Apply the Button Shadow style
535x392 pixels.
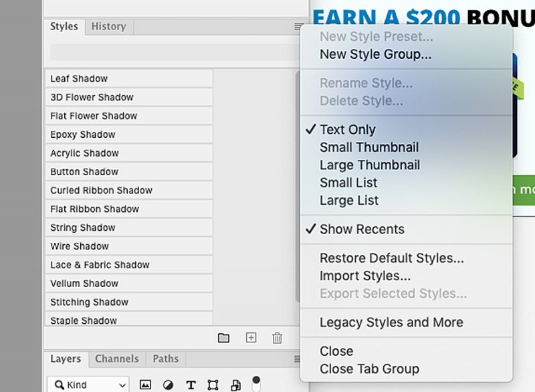coord(129,172)
